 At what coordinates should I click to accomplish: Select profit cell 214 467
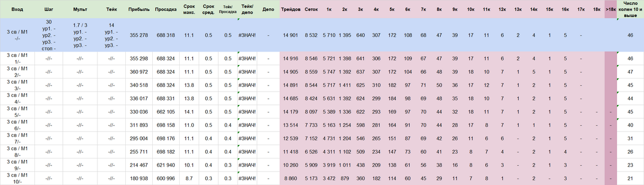coord(138,165)
